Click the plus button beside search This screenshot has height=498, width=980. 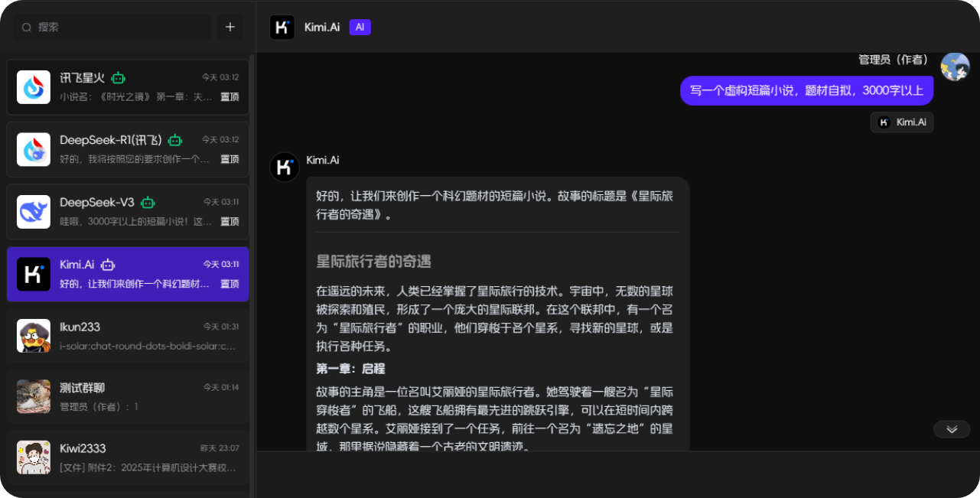coord(230,27)
